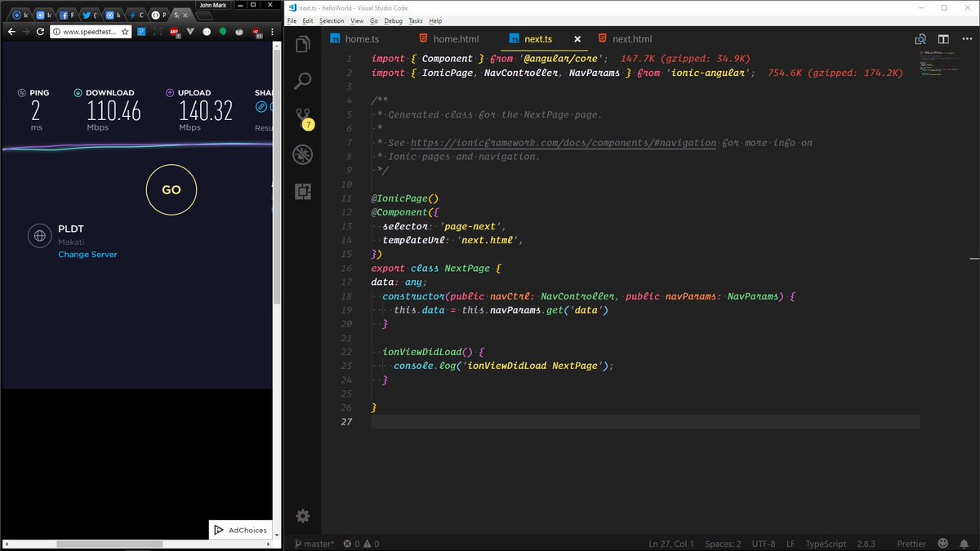The image size is (980, 551).
Task: Change indentation via Spaces: 2 in the status bar
Action: (x=723, y=544)
